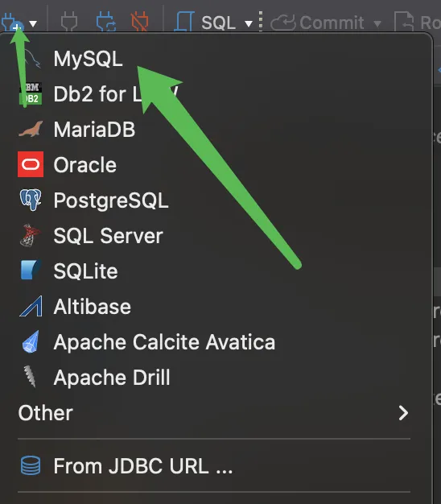The height and width of the screenshot is (504, 441).
Task: Click the red Oracle icon
Action: coord(31,164)
